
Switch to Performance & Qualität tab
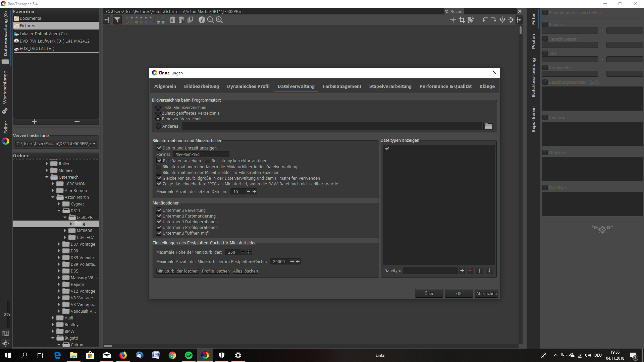(445, 86)
